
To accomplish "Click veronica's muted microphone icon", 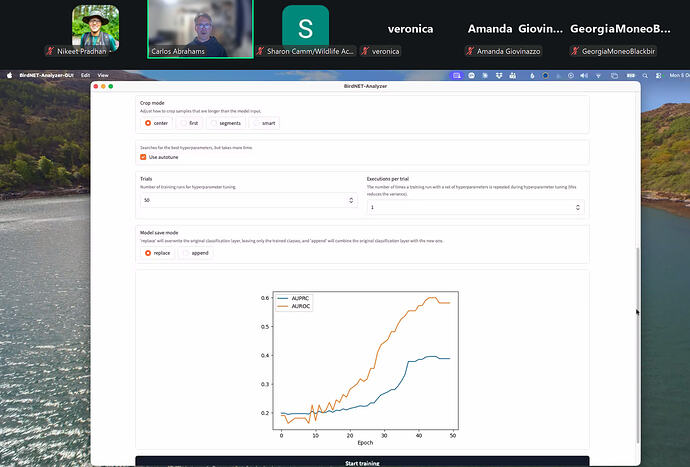I will pos(365,51).
